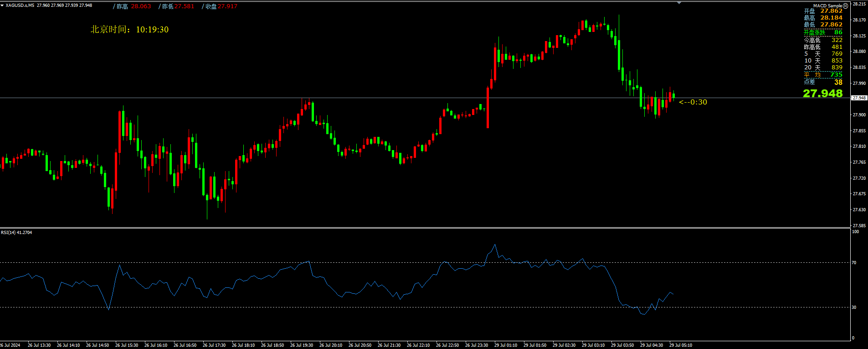Click the 点差 spread value 38

click(x=838, y=83)
